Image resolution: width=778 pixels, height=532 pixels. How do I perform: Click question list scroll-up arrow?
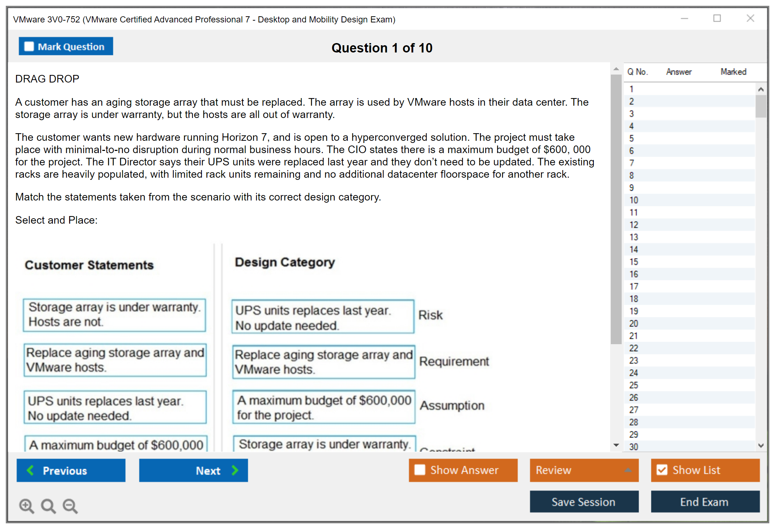761,89
